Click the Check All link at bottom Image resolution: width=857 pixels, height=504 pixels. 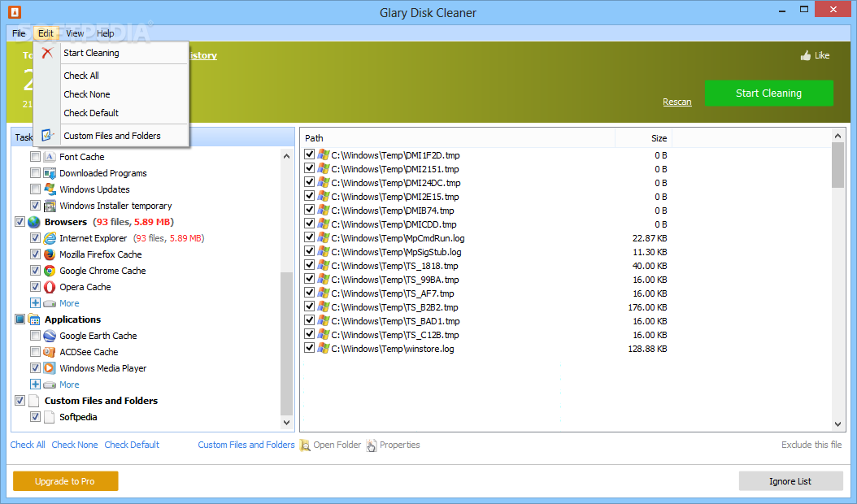coord(28,445)
